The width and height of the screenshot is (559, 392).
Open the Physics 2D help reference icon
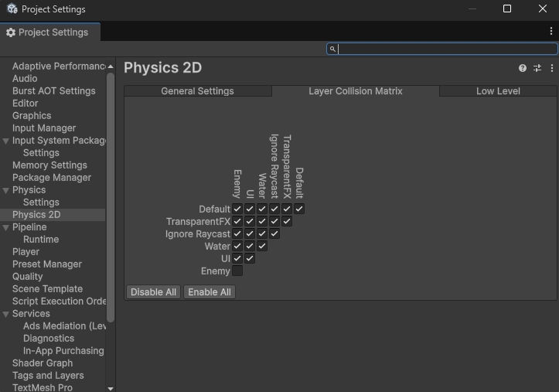[523, 68]
